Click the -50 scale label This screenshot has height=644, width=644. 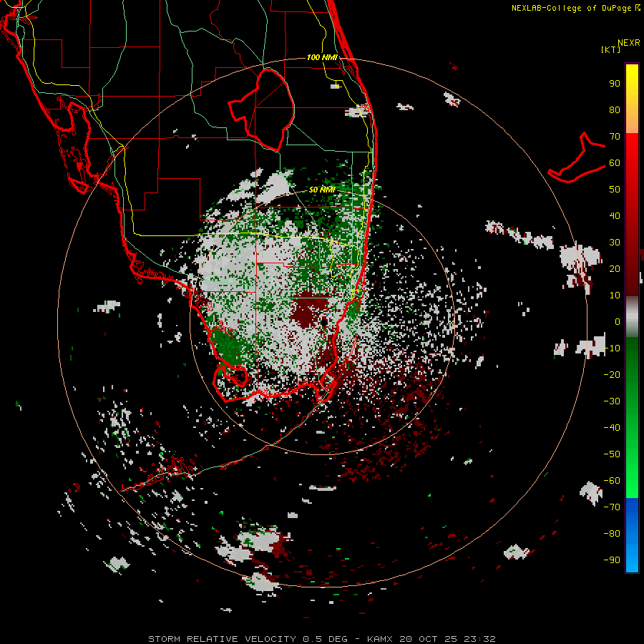coord(612,454)
